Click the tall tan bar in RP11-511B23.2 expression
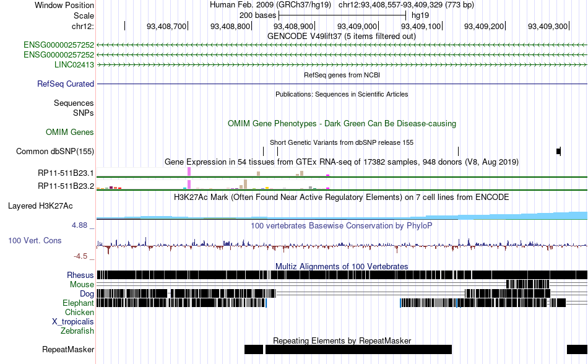 point(245,184)
